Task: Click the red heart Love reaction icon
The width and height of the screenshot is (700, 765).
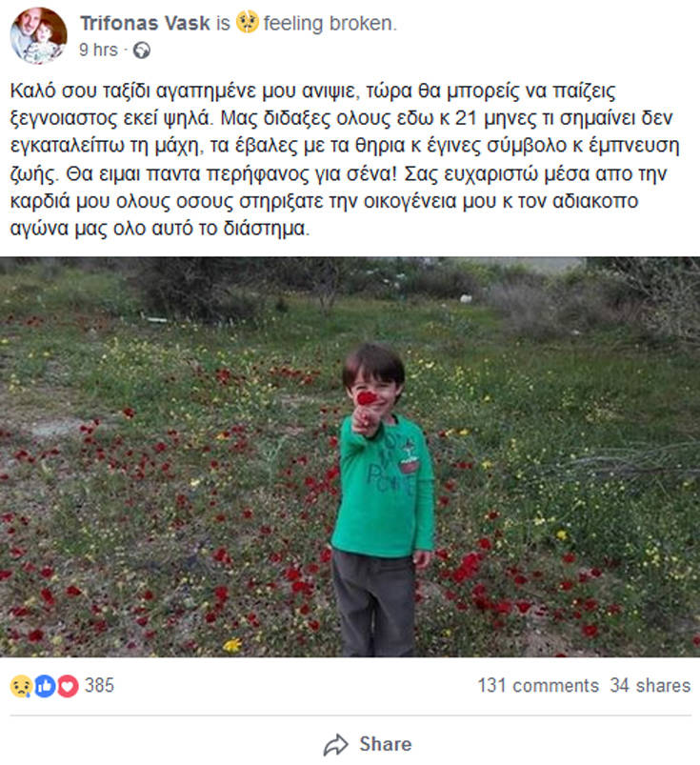Action: pos(67,685)
